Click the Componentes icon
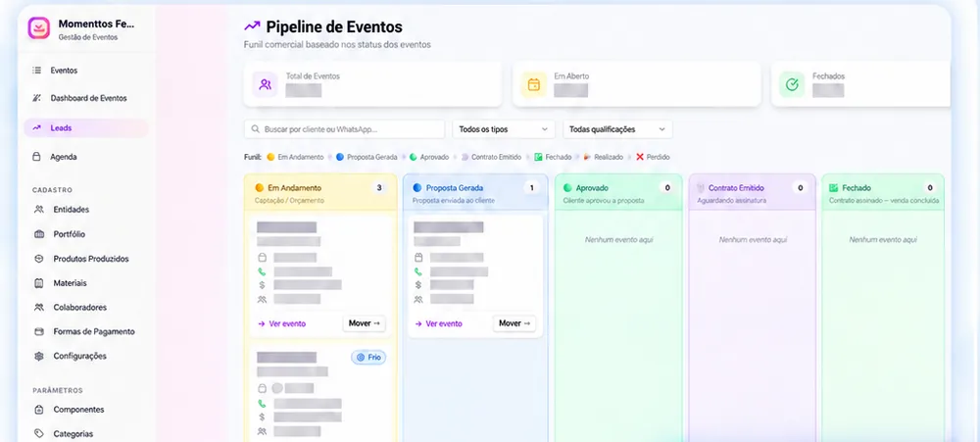 39,410
